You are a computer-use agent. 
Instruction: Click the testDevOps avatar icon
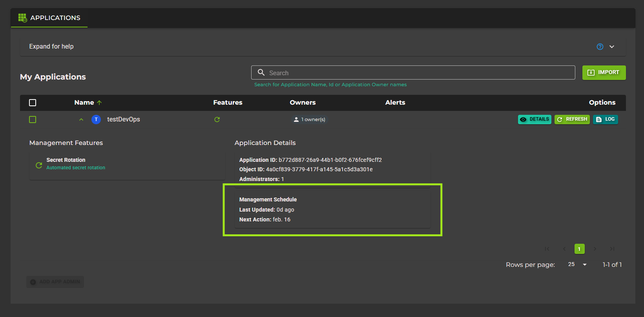(96, 120)
